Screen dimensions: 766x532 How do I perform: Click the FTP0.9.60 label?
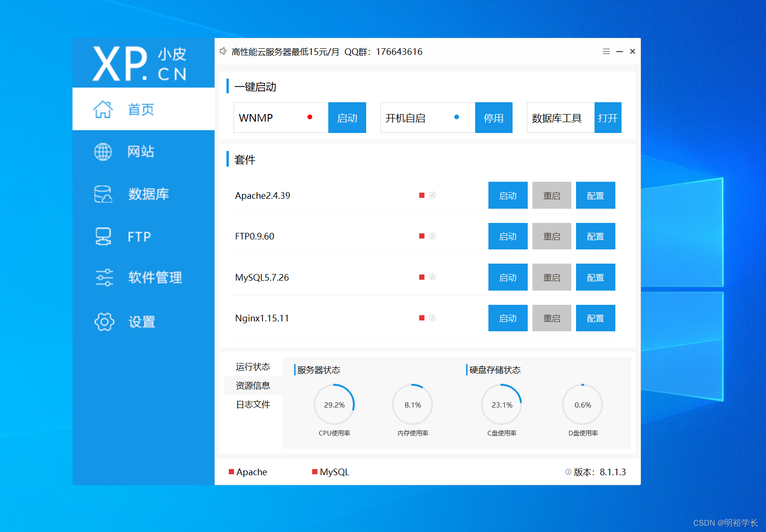tap(254, 236)
